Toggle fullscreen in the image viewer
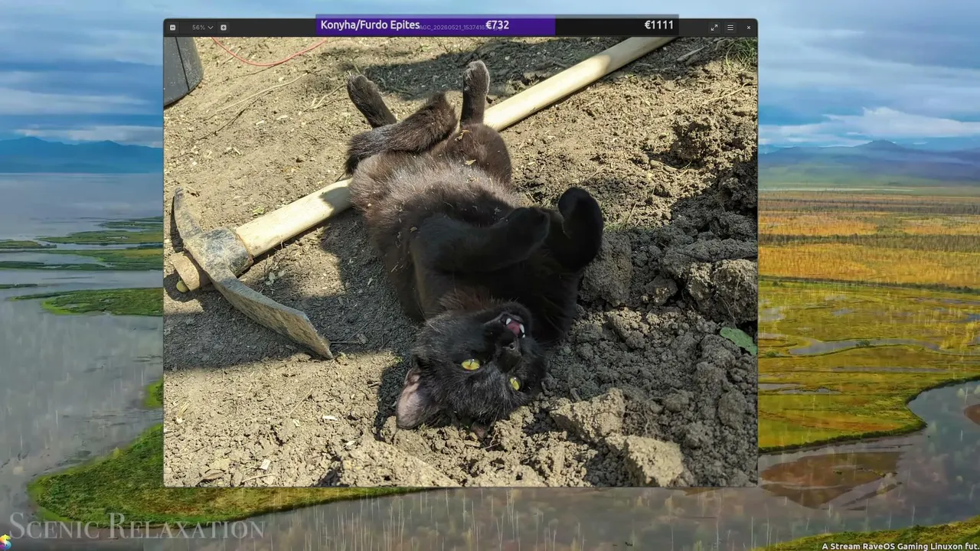This screenshot has height=551, width=980. tap(714, 28)
